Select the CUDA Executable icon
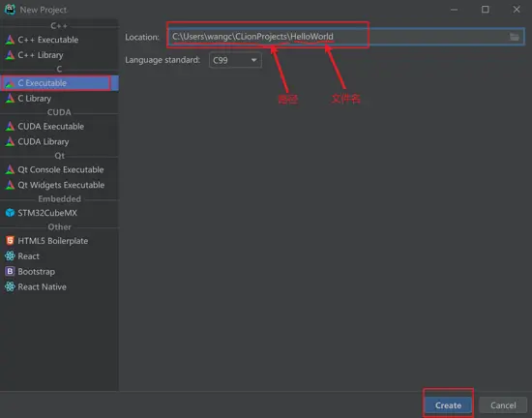Viewport: 532px width, 418px height. 10,126
